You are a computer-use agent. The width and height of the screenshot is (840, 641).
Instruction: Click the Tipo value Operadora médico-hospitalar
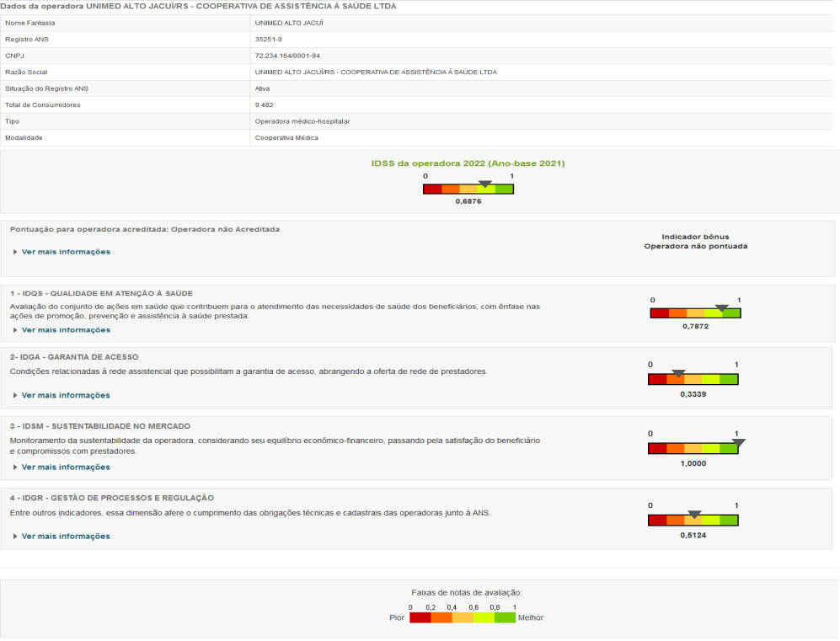[x=302, y=121]
